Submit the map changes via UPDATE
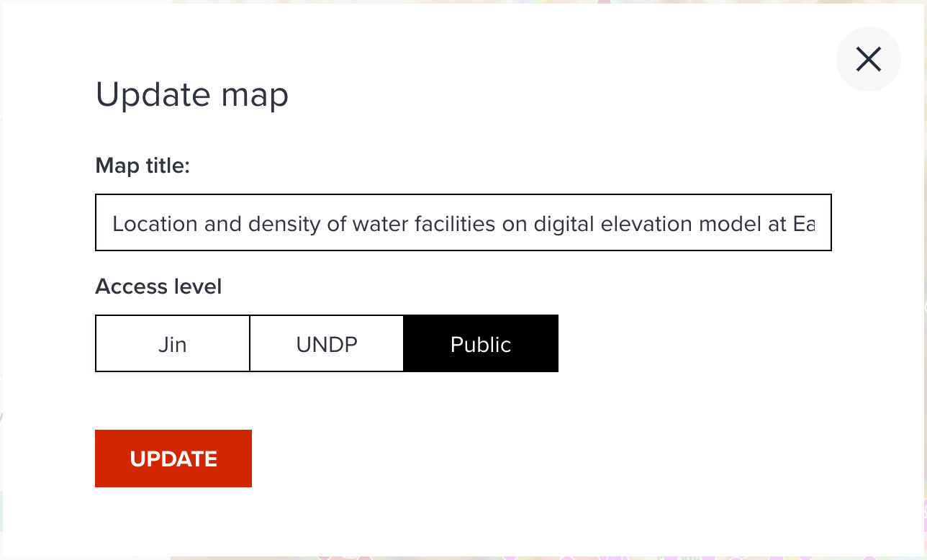The image size is (927, 560). 173,459
